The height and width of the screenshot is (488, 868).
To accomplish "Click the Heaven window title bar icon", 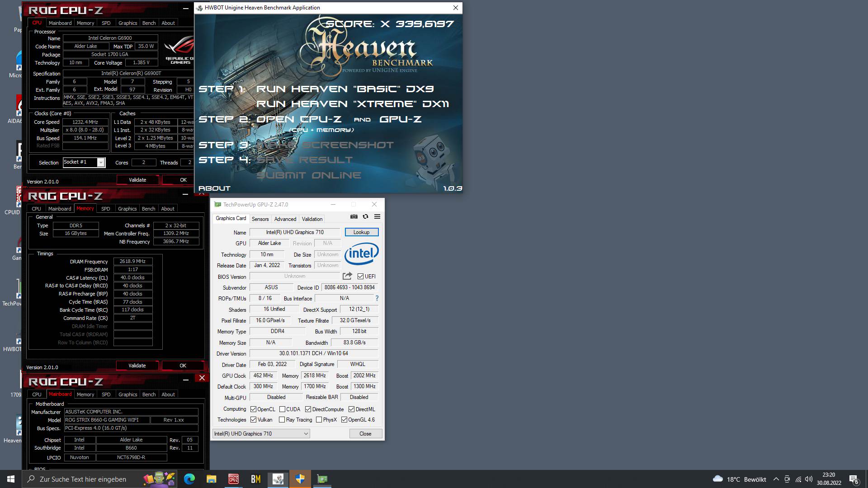I will (199, 8).
